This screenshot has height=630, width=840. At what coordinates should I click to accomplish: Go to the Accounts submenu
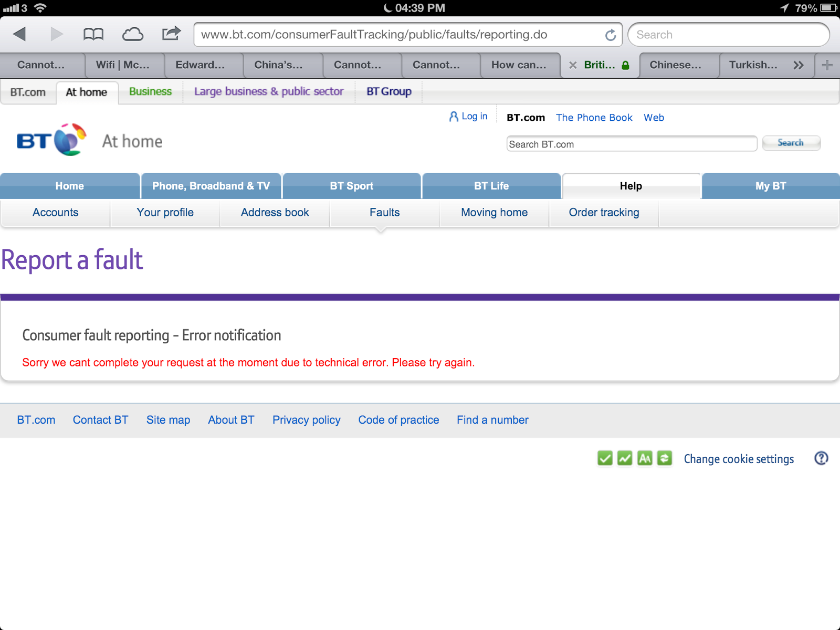coord(56,213)
